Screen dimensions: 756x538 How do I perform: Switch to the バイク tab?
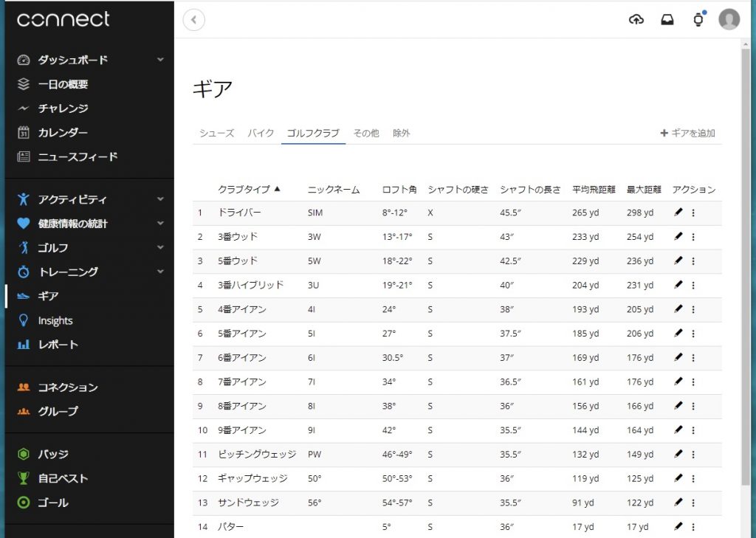pyautogui.click(x=261, y=134)
